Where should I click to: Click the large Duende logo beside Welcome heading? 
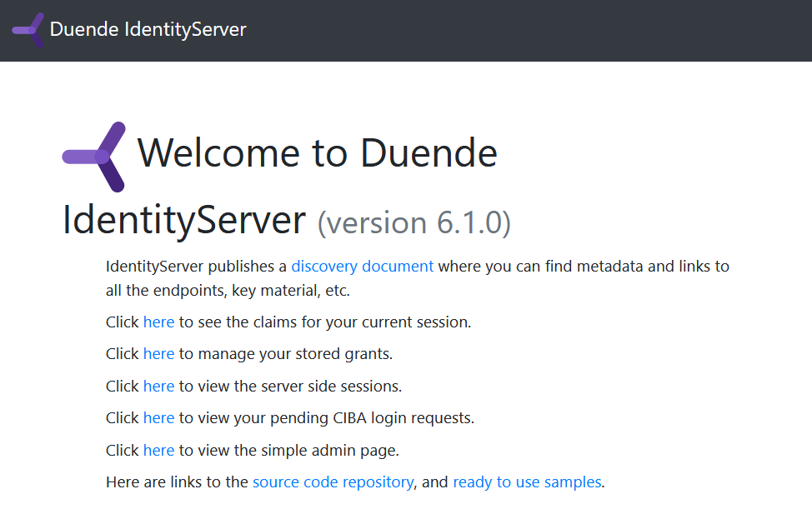tap(94, 157)
